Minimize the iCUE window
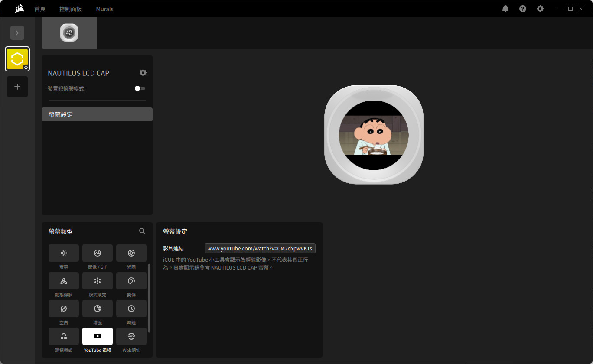 560,9
